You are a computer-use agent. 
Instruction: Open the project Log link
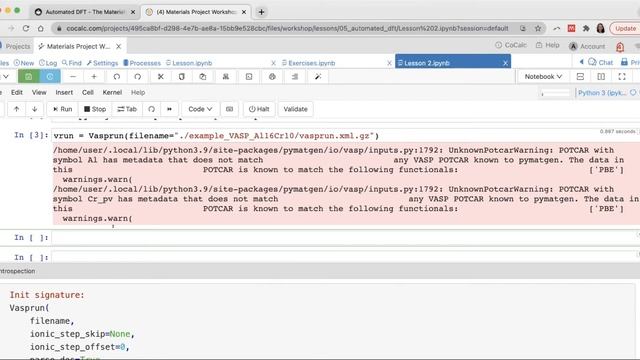tap(48, 63)
